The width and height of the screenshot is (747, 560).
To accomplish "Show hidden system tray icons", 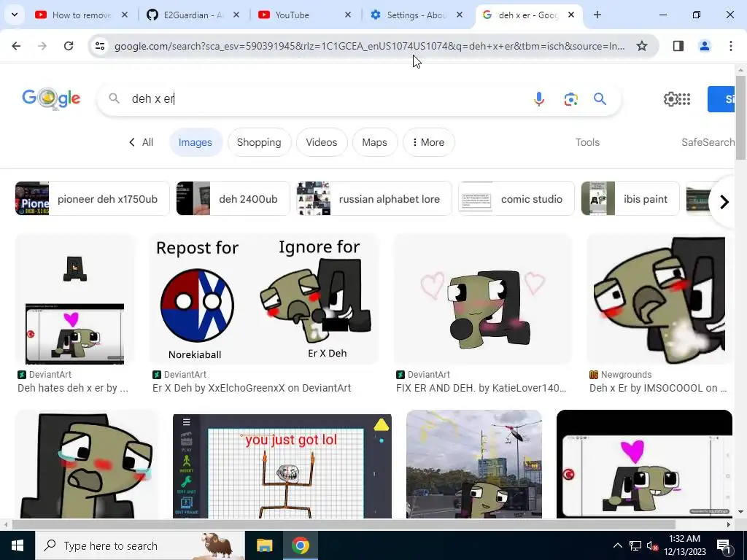I will coord(617,545).
